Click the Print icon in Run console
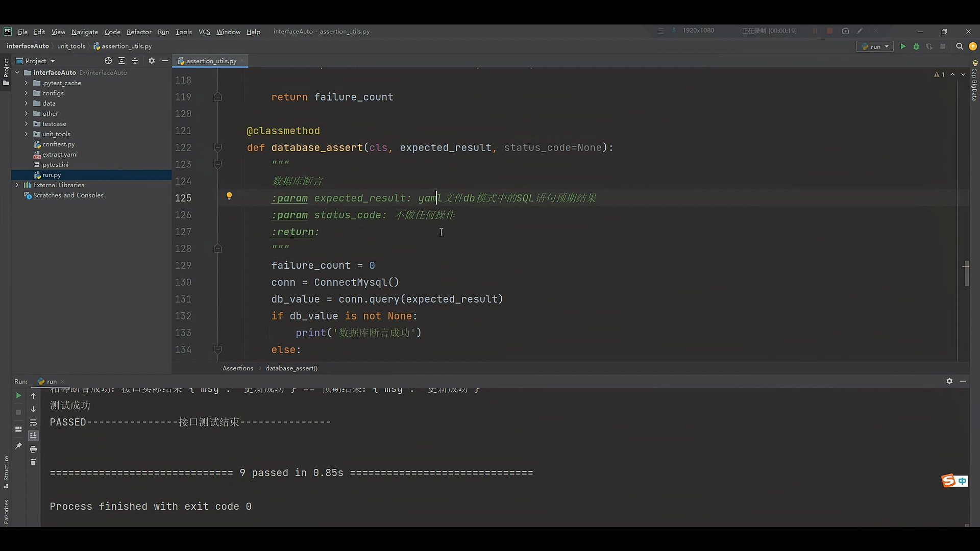The image size is (980, 551). pyautogui.click(x=33, y=449)
